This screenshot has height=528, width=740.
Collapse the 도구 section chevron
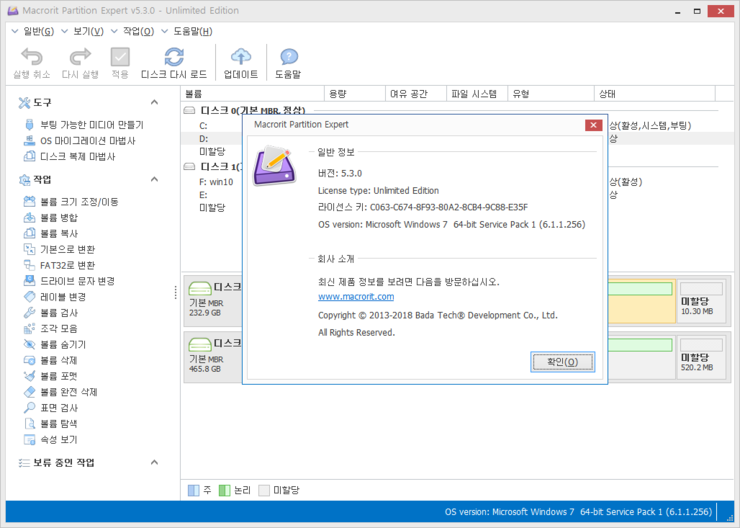pos(154,102)
